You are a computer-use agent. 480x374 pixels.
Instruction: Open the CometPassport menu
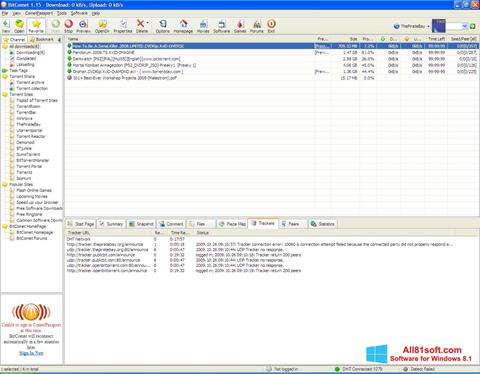pos(39,13)
